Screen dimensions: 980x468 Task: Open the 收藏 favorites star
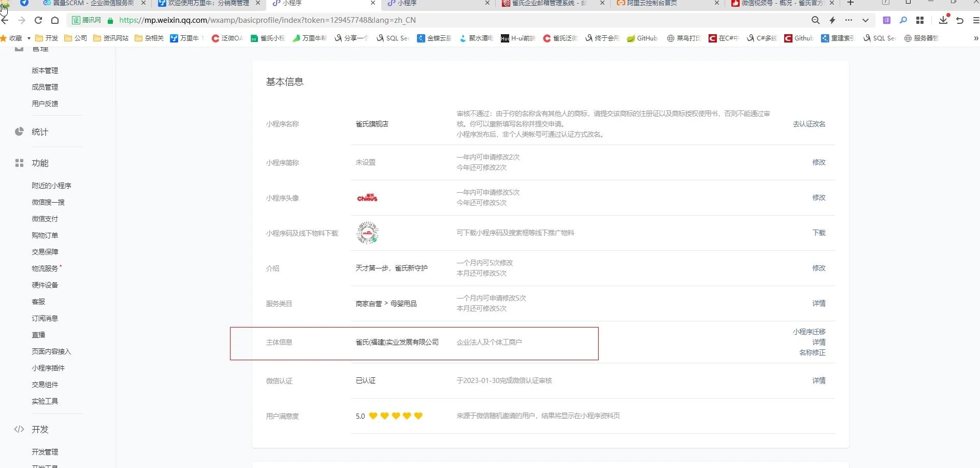tap(4, 38)
